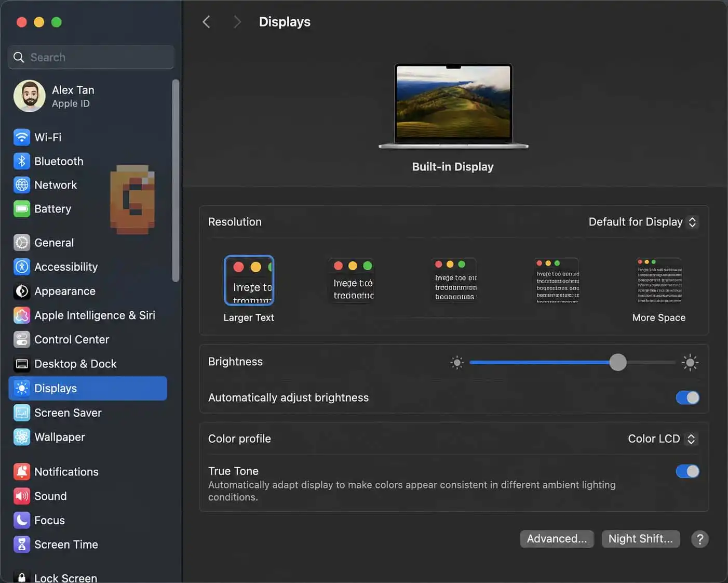Select the Bluetooth icon in sidebar

22,161
